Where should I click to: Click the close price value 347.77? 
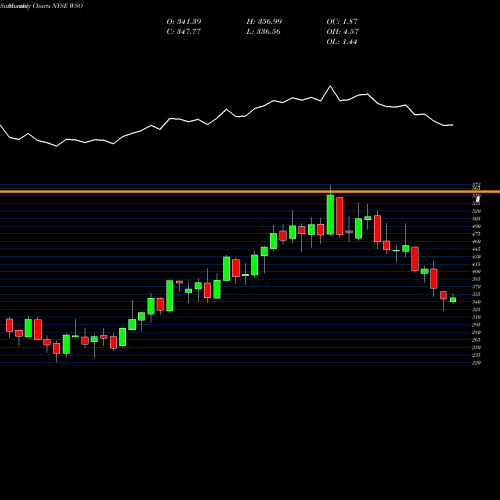tap(188, 32)
